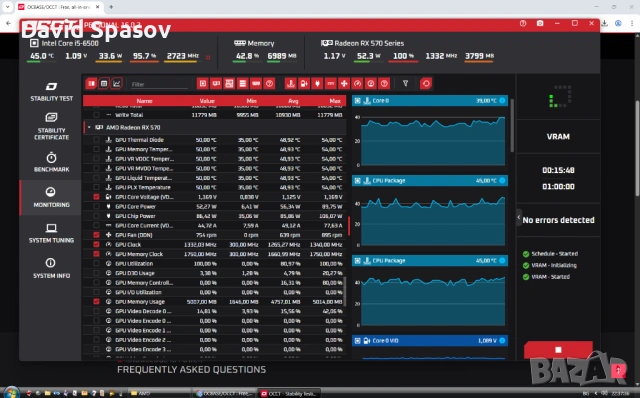Uncheck the GPU Clock row checkbox
Image resolution: width=640 pixels, height=398 pixels.
pyautogui.click(x=96, y=245)
